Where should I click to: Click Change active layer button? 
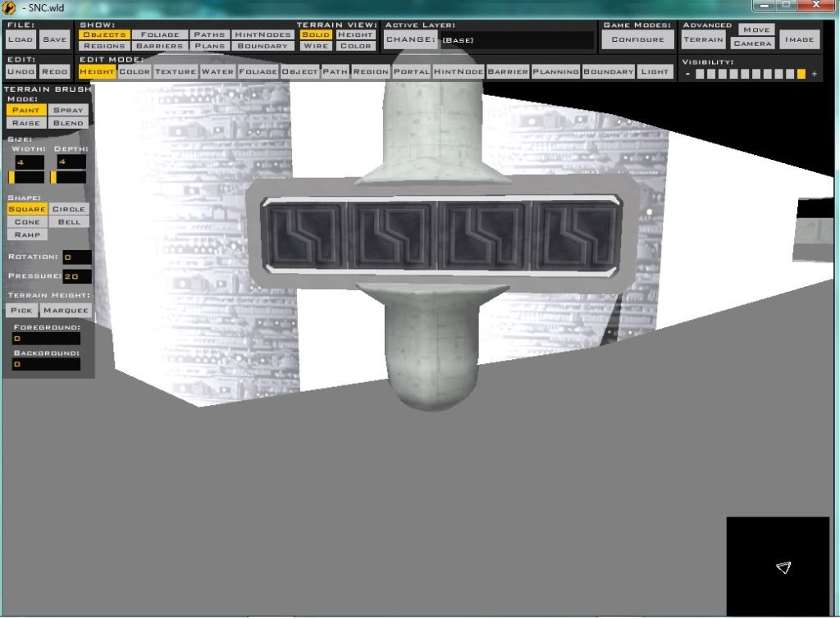pyautogui.click(x=410, y=39)
